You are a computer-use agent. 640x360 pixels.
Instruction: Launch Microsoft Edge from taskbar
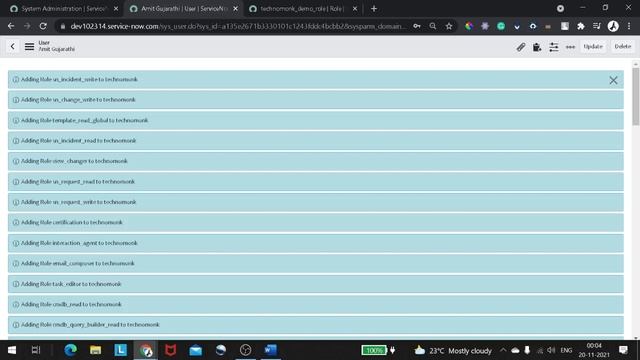pyautogui.click(x=71, y=350)
